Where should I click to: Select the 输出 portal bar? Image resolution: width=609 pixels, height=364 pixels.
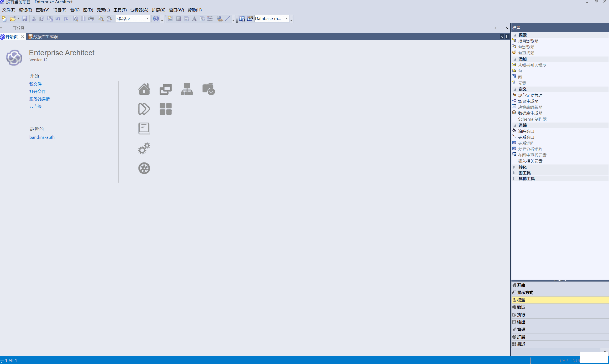(560, 322)
